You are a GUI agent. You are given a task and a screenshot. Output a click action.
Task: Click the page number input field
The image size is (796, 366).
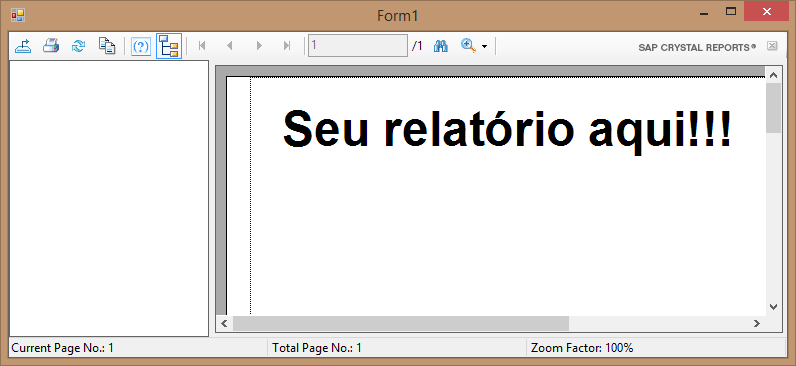pos(358,46)
